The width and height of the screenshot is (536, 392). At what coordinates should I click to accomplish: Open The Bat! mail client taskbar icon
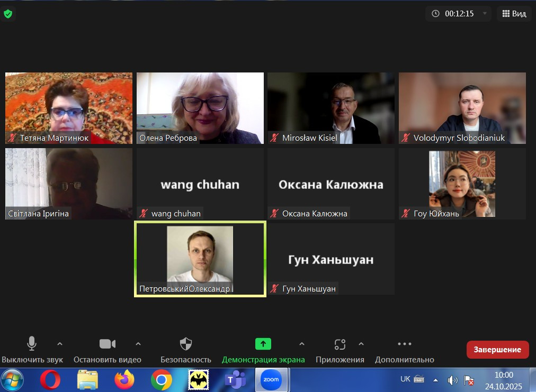199,380
